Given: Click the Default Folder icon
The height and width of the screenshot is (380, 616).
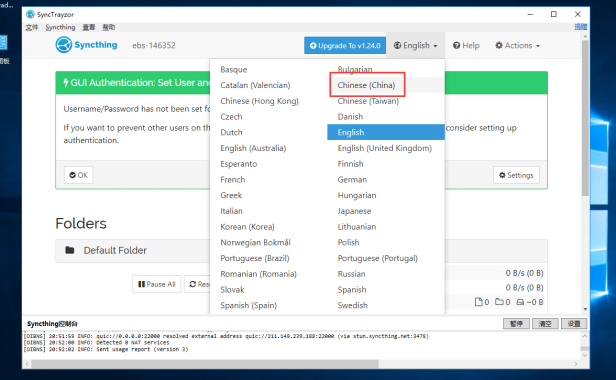Looking at the screenshot, I should coord(70,250).
